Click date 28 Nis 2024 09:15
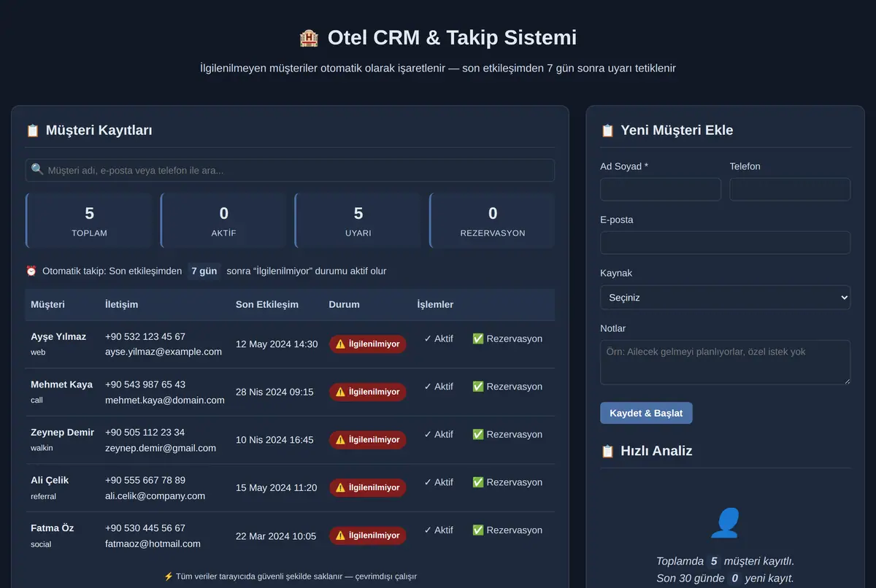Image resolution: width=876 pixels, height=588 pixels. [274, 392]
